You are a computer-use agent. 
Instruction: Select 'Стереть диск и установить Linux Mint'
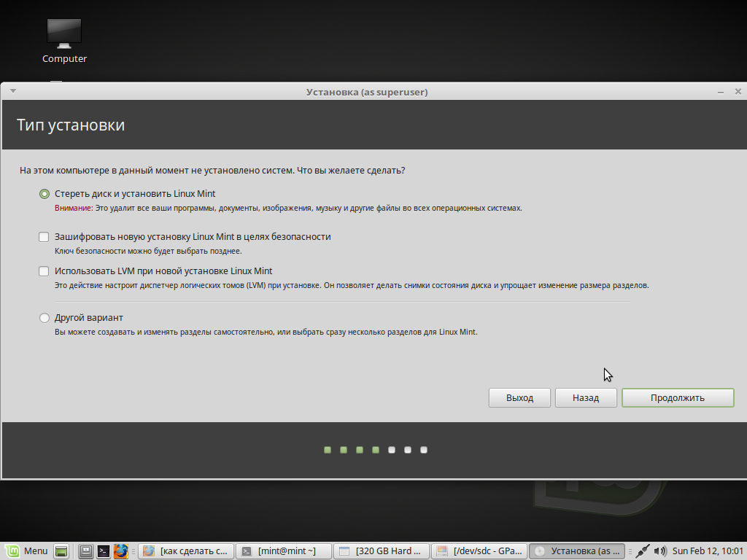pyautogui.click(x=45, y=194)
